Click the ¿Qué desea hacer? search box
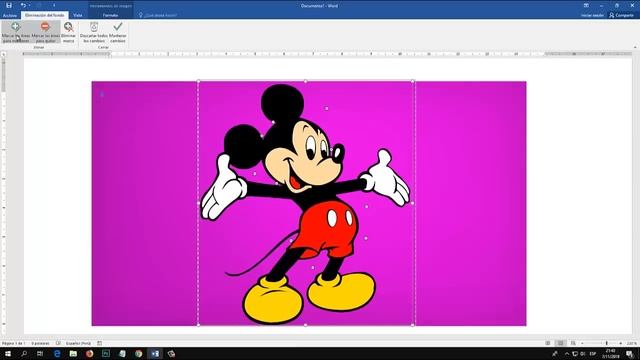The height and width of the screenshot is (360, 640). pos(158,15)
